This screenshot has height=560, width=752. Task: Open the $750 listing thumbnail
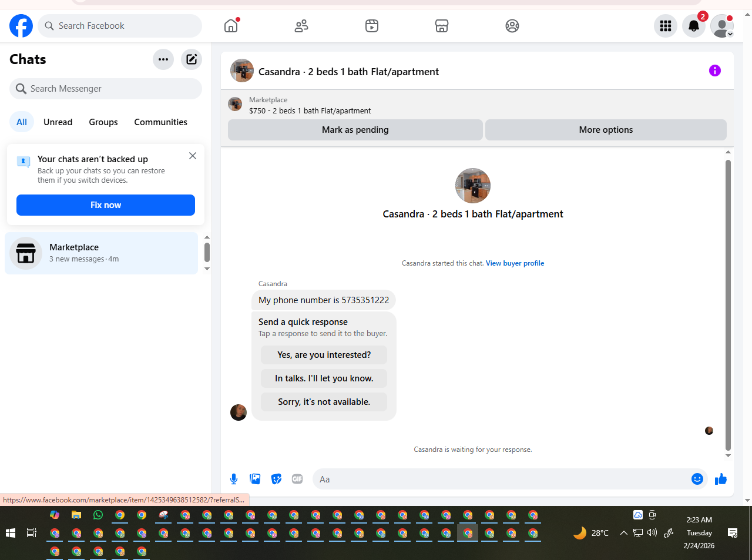coord(235,104)
